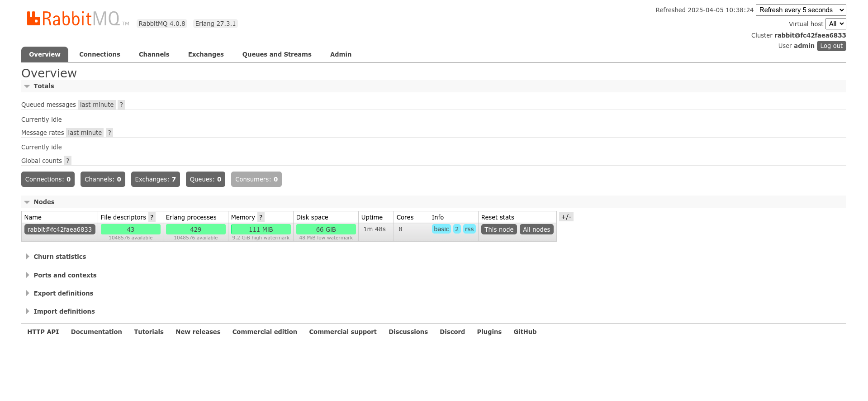Click Memory column help question mark
868x401 pixels.
(x=261, y=218)
